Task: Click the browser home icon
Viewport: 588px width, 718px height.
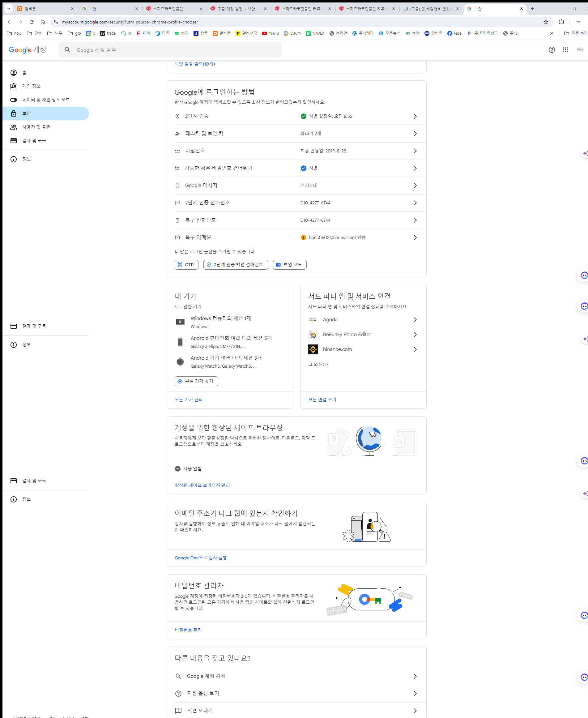Action: coord(43,22)
